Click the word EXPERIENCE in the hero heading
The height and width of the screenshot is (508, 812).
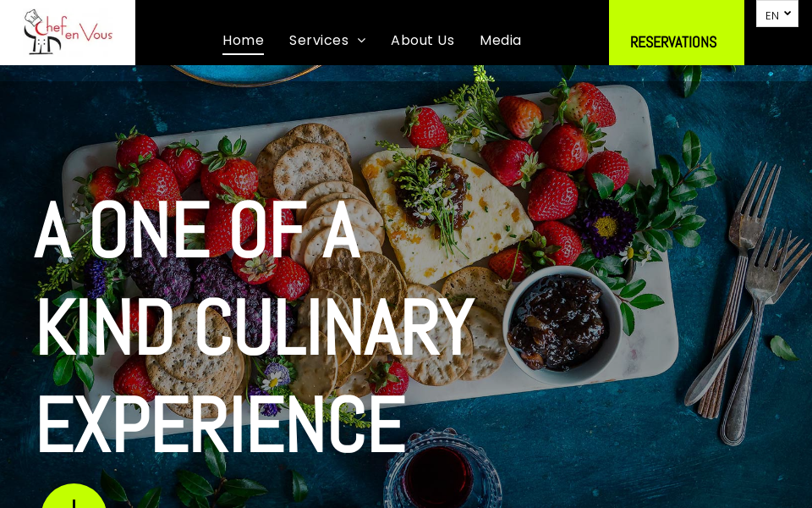point(221,424)
